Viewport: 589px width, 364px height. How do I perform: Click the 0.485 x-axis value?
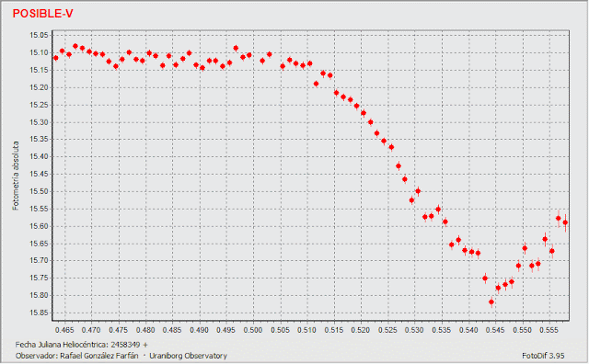pyautogui.click(x=172, y=330)
